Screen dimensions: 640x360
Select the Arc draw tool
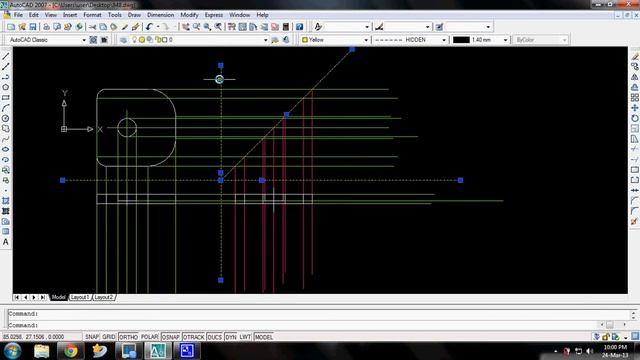[x=6, y=108]
